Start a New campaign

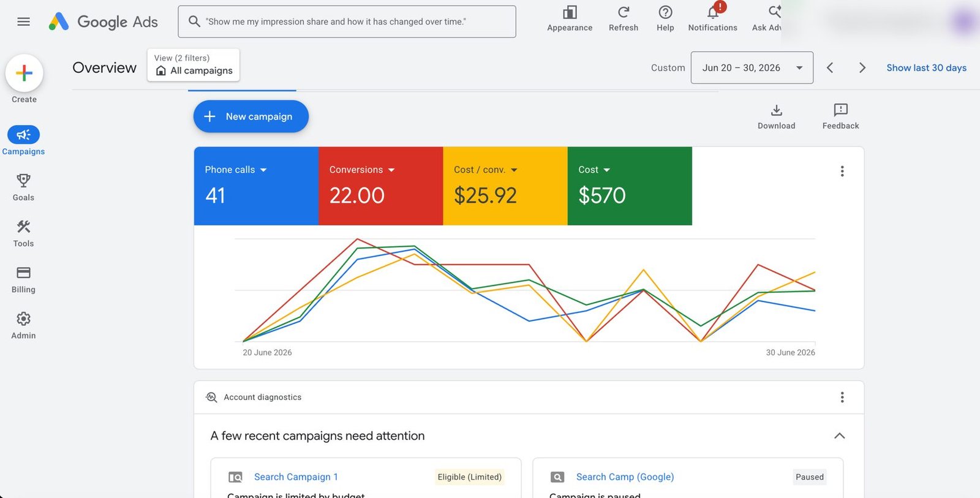coord(251,116)
